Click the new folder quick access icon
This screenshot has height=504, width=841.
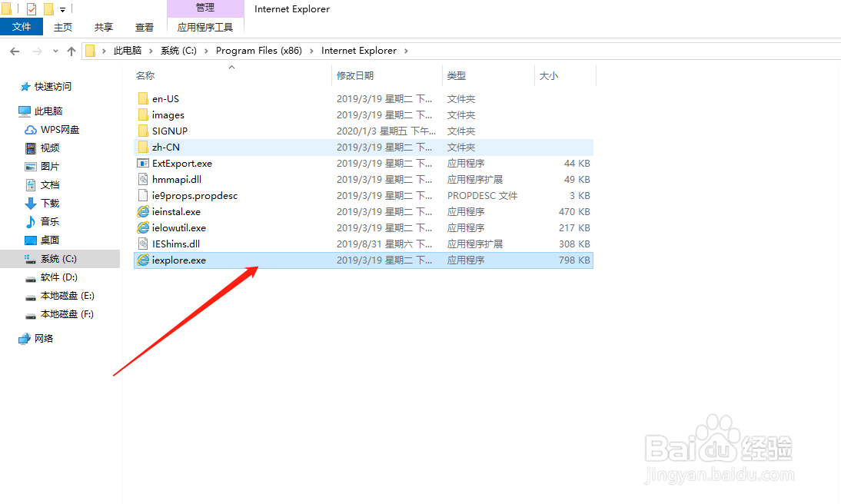pyautogui.click(x=48, y=8)
